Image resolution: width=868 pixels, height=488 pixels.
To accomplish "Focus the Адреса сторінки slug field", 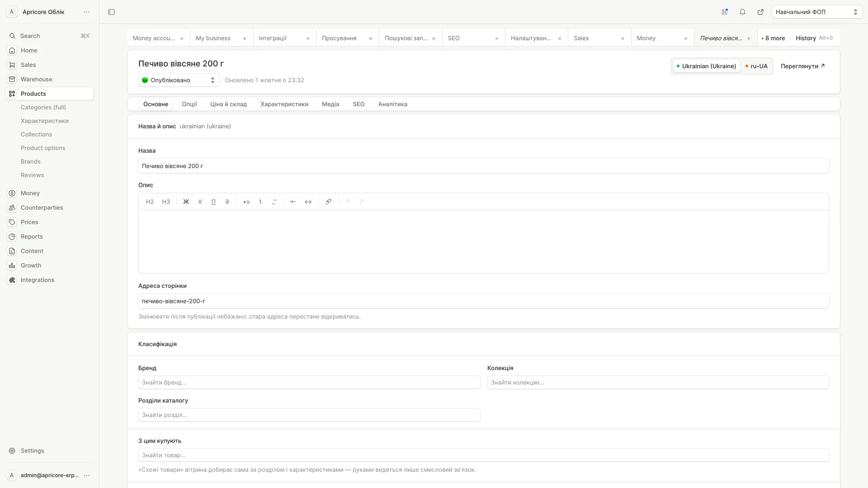I will click(x=483, y=301).
